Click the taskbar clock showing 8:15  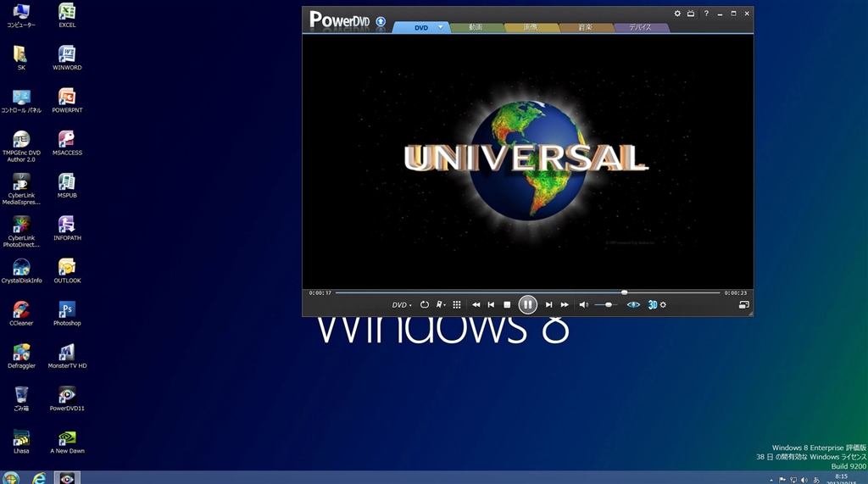(841, 479)
